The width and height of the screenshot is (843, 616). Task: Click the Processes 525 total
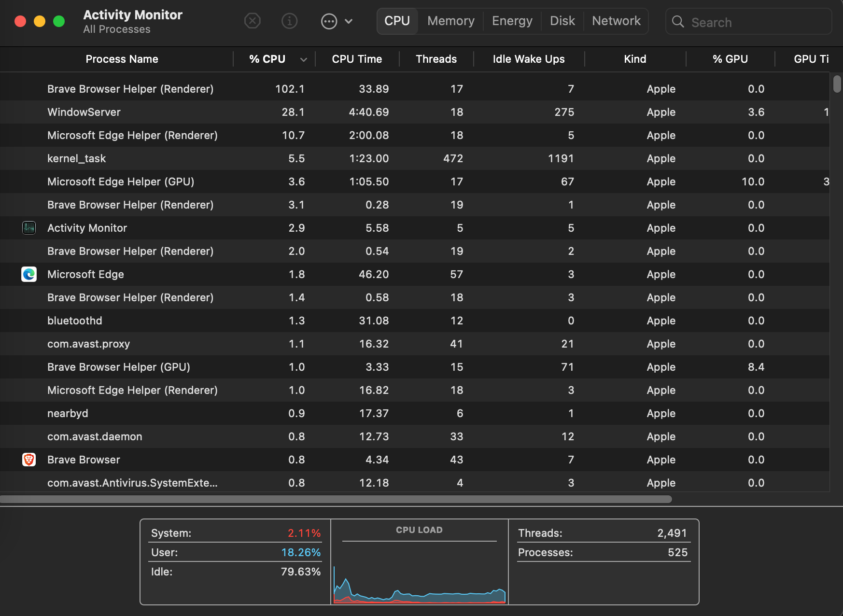pos(677,552)
